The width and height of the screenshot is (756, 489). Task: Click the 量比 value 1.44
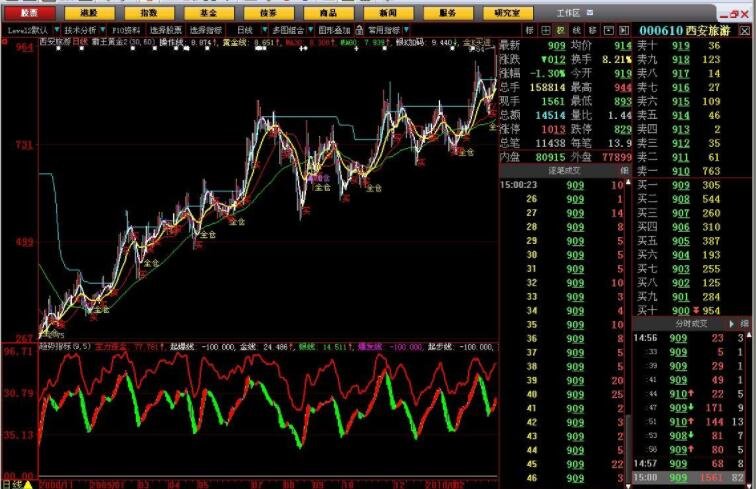[620, 115]
